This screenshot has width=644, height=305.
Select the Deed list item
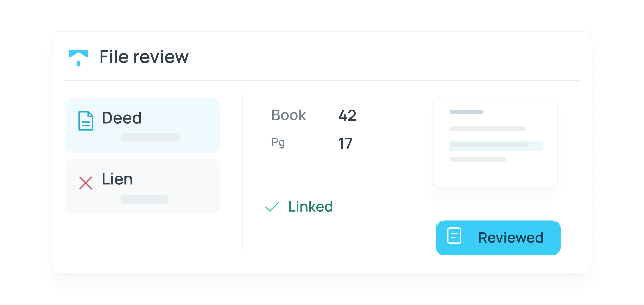(x=142, y=125)
